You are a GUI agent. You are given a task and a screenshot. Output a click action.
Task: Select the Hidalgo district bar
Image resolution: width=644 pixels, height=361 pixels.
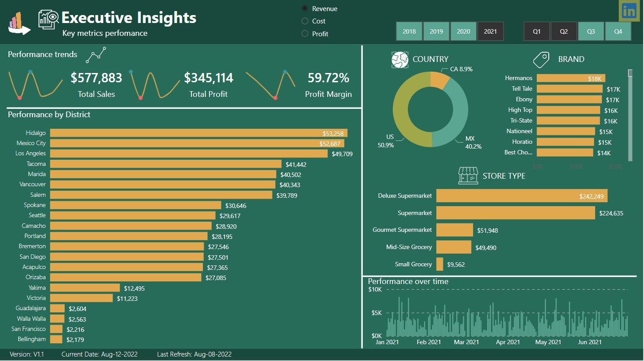[x=199, y=133]
